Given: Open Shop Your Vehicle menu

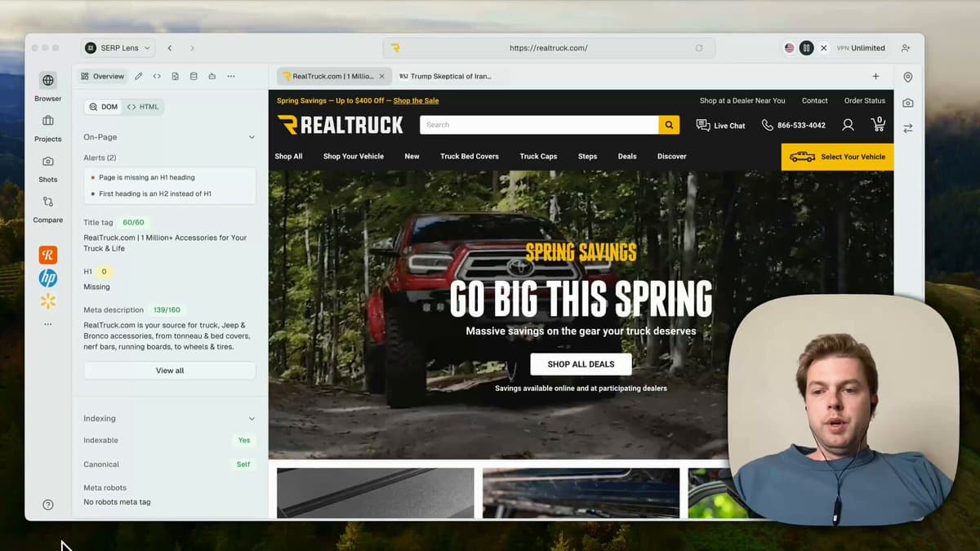Looking at the screenshot, I should pyautogui.click(x=354, y=156).
